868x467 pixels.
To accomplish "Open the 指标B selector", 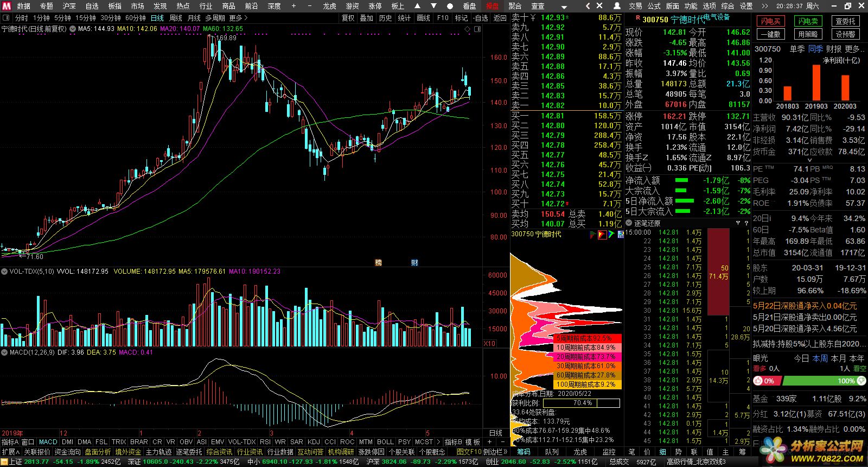I will pyautogui.click(x=454, y=442).
